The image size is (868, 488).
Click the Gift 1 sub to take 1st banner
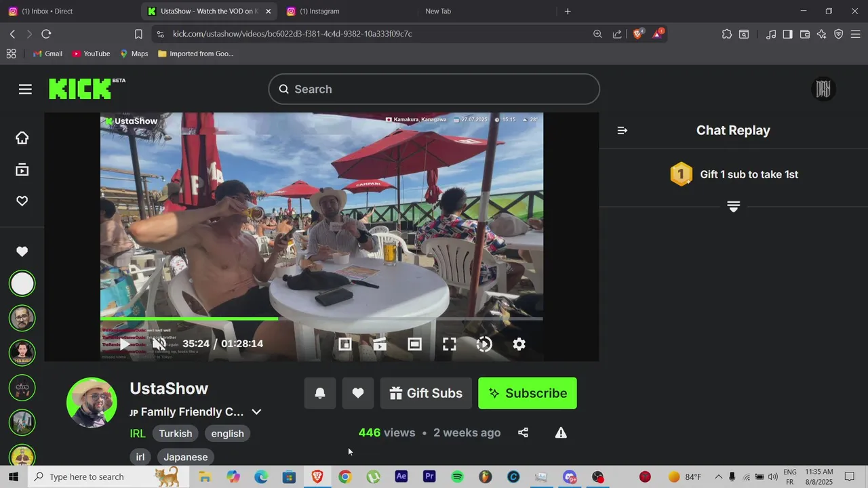734,174
